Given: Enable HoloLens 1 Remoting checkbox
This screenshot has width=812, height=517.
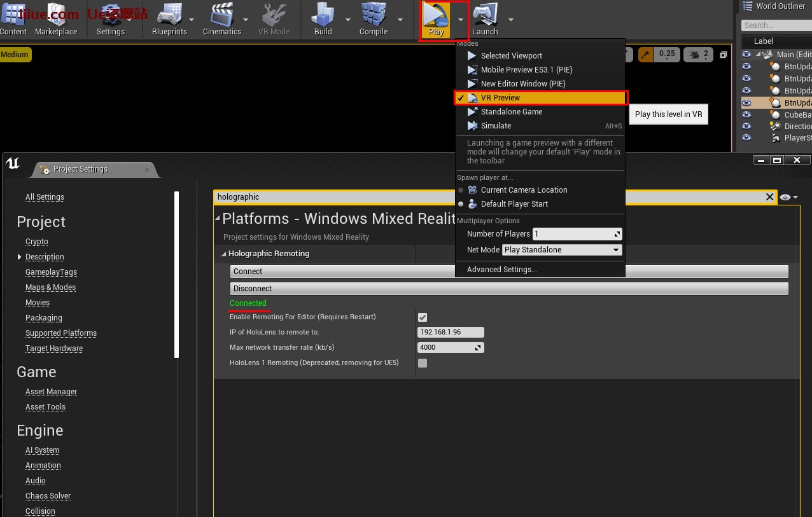Looking at the screenshot, I should (x=423, y=363).
